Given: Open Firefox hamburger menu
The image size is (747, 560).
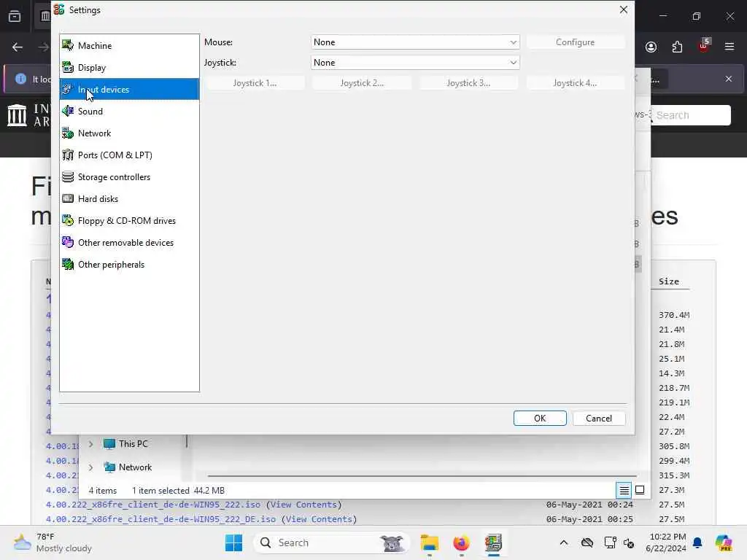Looking at the screenshot, I should coord(729,47).
